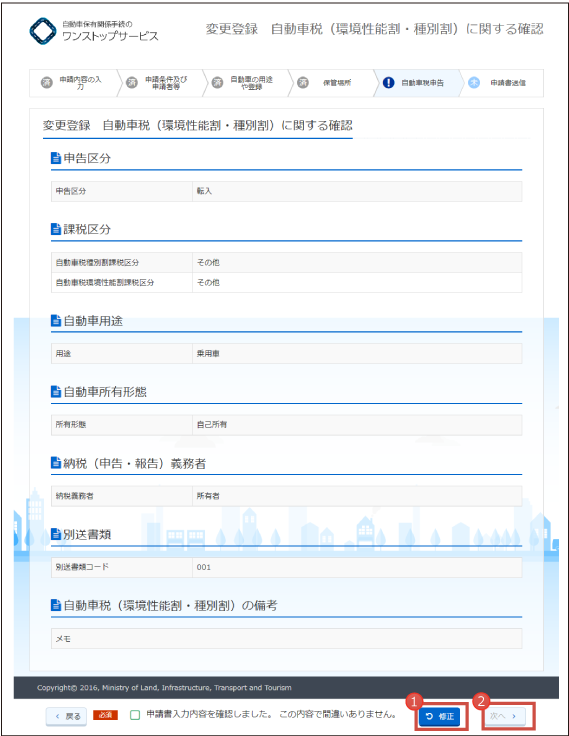569x736 pixels.
Task: Click the 次へ next button
Action: (x=505, y=716)
